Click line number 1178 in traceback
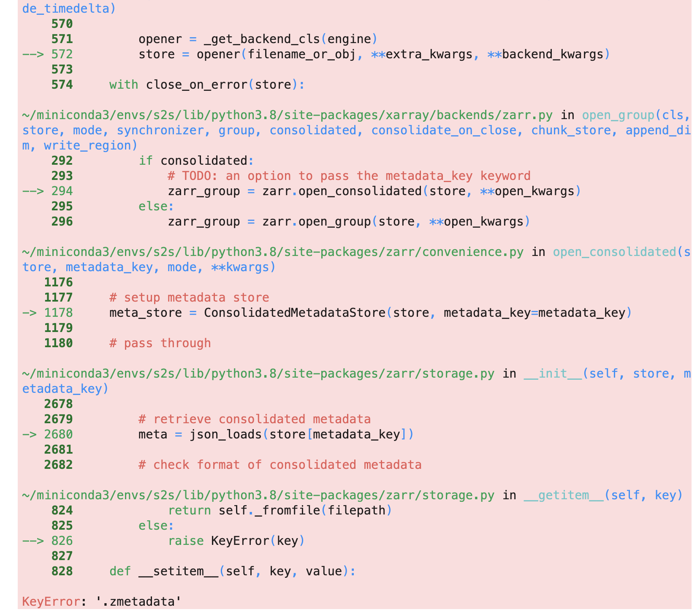Image resolution: width=700 pixels, height=615 pixels. (x=58, y=313)
